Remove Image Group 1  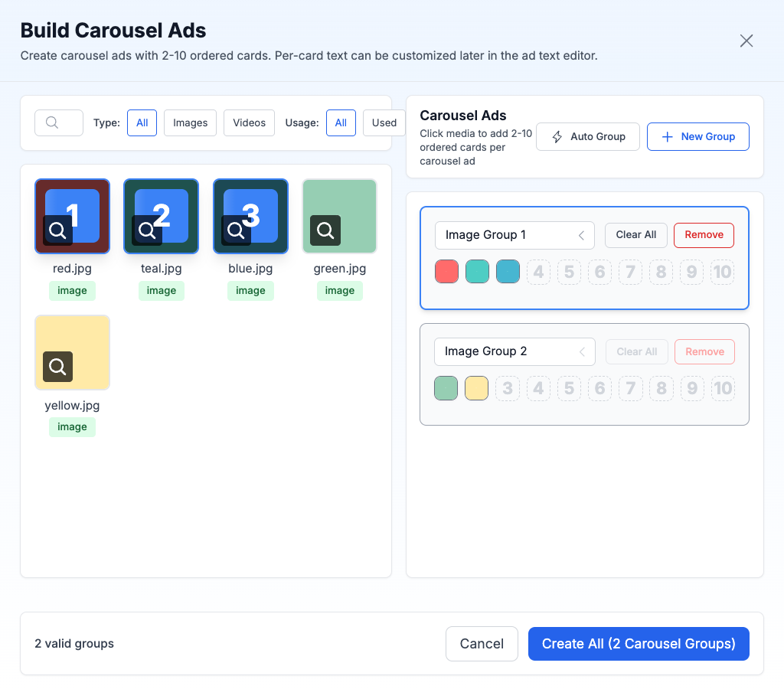click(x=704, y=235)
